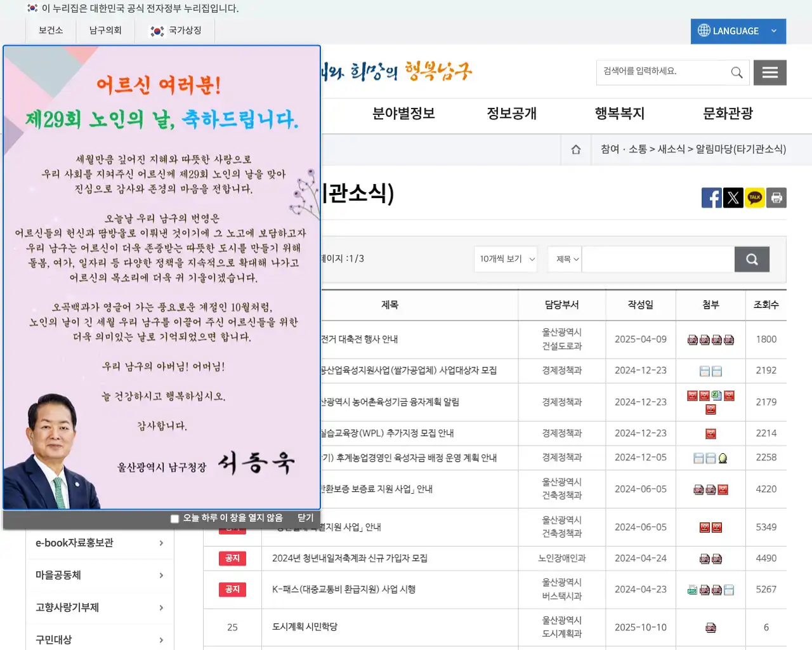Screen dimensions: 812x650
Task: Click the date cell '2025-04-09'
Action: pyautogui.click(x=641, y=340)
